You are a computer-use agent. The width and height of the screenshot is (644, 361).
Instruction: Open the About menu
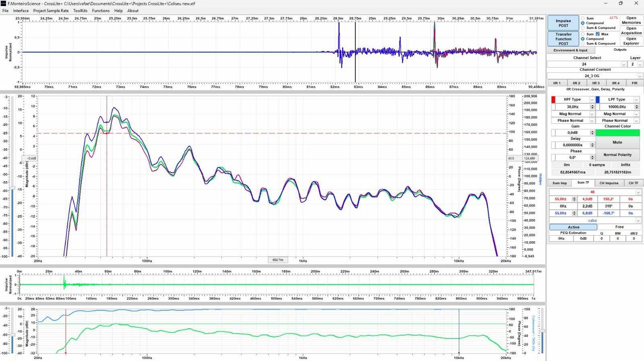(133, 11)
